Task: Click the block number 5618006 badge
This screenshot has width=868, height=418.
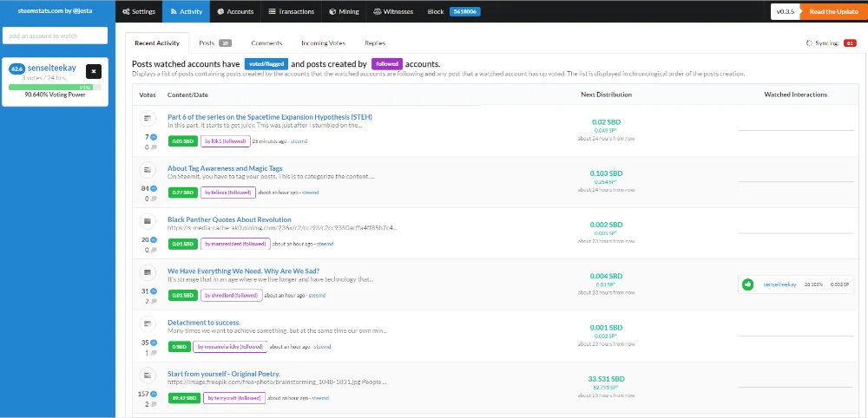Action: 464,11
